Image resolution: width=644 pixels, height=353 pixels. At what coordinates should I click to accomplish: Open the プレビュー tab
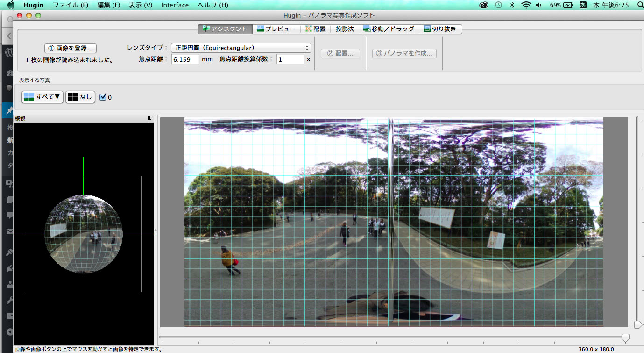pyautogui.click(x=276, y=29)
